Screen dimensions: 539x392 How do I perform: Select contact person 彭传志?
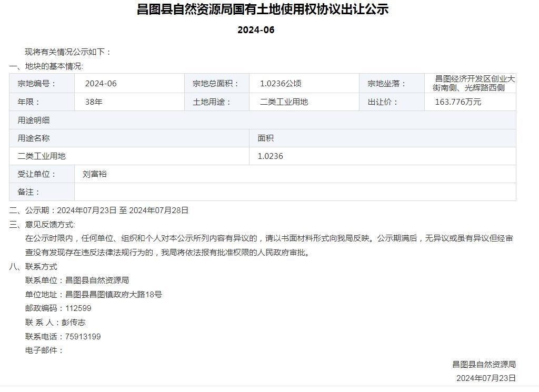click(74, 322)
